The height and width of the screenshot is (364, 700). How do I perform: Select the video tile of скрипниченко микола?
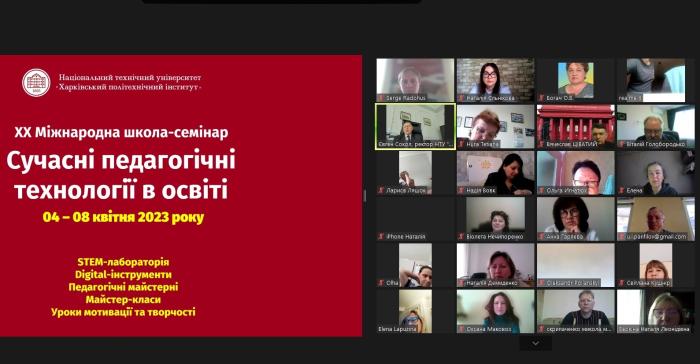pos(576,312)
